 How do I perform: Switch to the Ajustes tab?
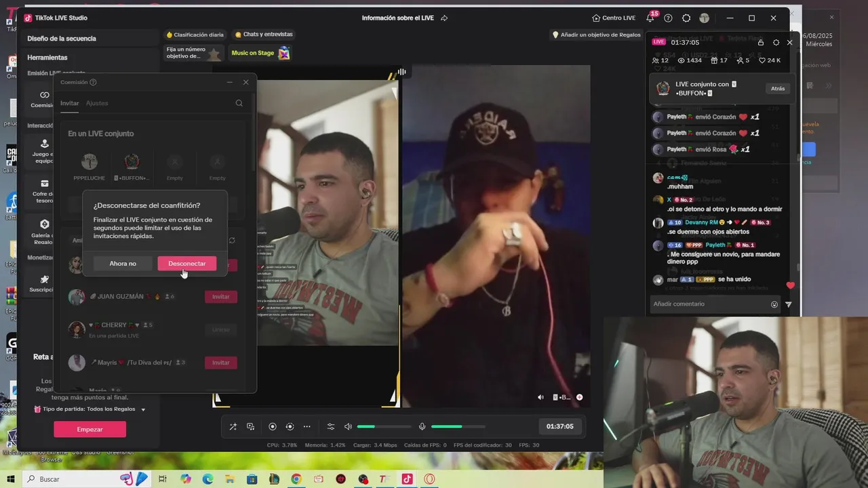(x=97, y=103)
